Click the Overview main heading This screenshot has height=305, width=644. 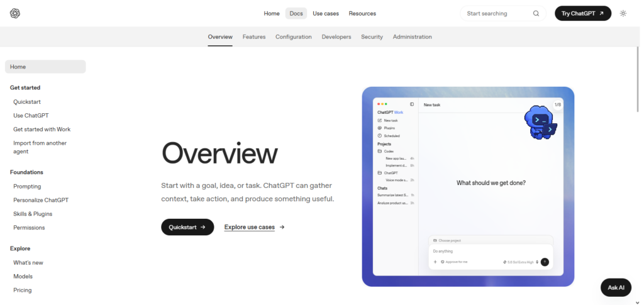coord(219,153)
